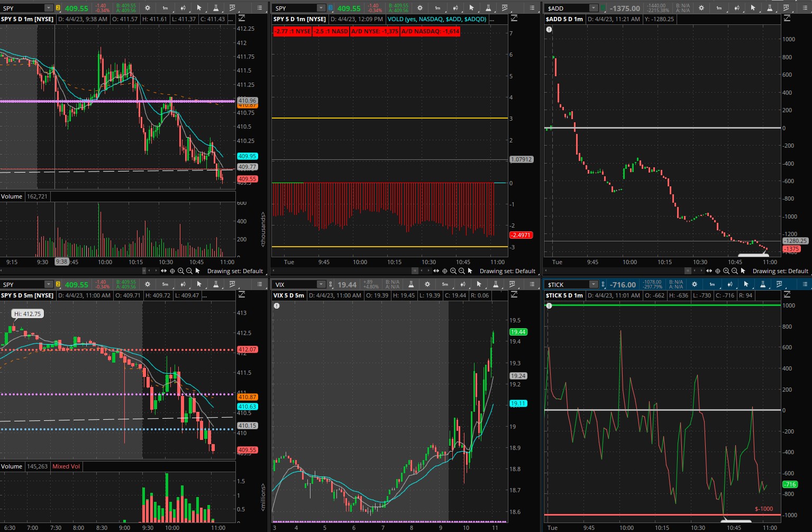Click pointer cursor icon below VOLD histogram chart
Viewport: 812px width, 532px height.
click(471, 271)
